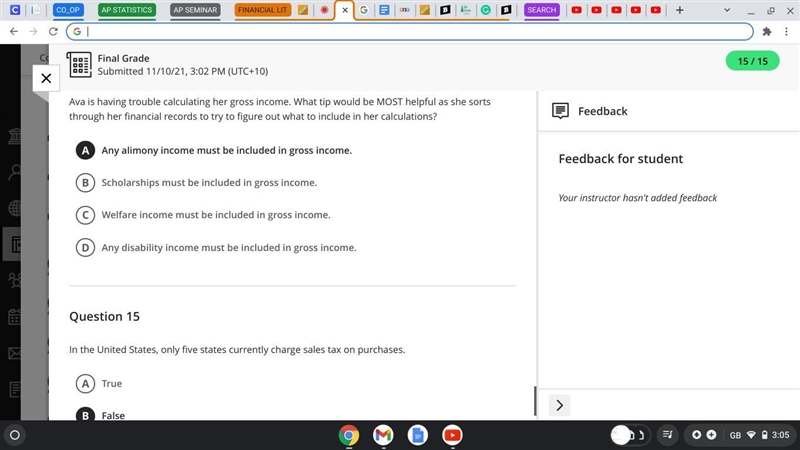Switch to the first YouTube tab

(x=577, y=10)
